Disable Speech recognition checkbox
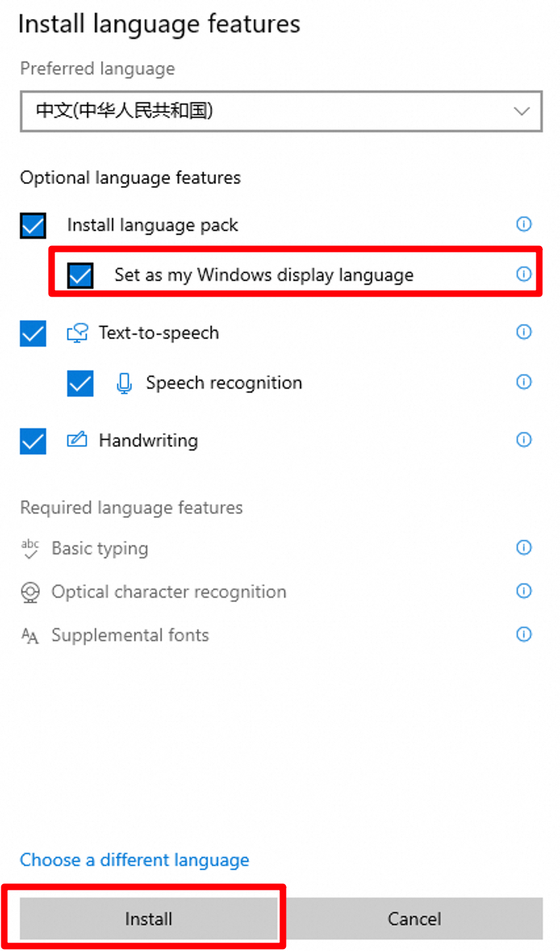560x951 pixels. coord(80,383)
